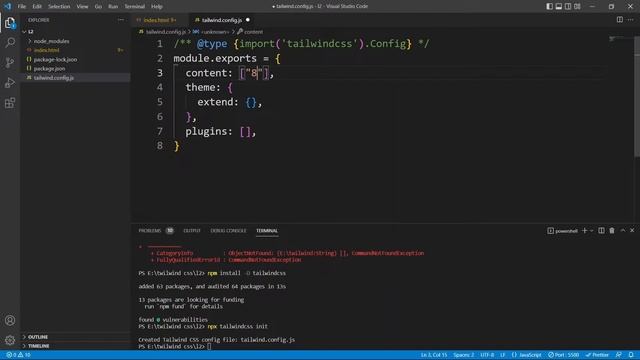Image resolution: width=640 pixels, height=360 pixels.
Task: Create a new terminal with plus icon
Action: click(584, 231)
